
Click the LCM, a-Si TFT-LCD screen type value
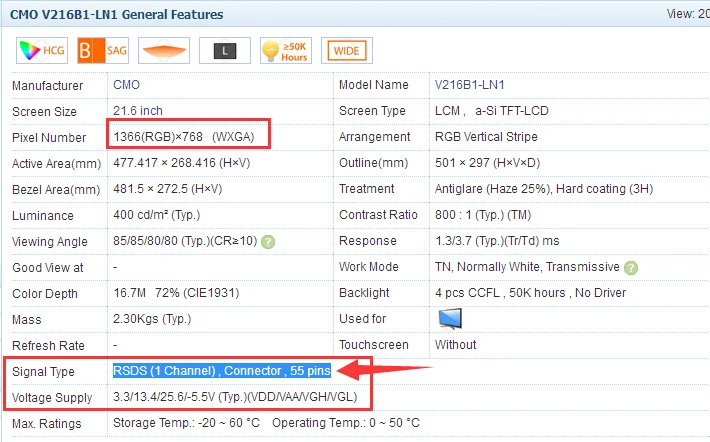492,111
